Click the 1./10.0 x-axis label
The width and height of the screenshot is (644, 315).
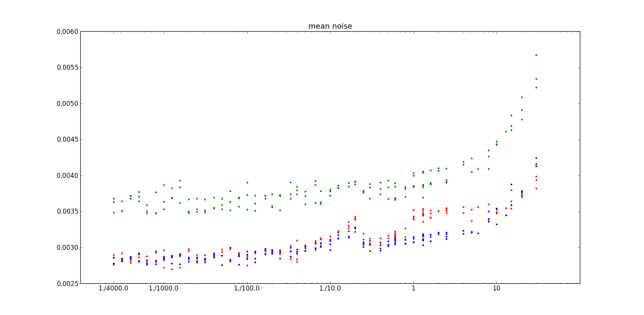(330, 289)
